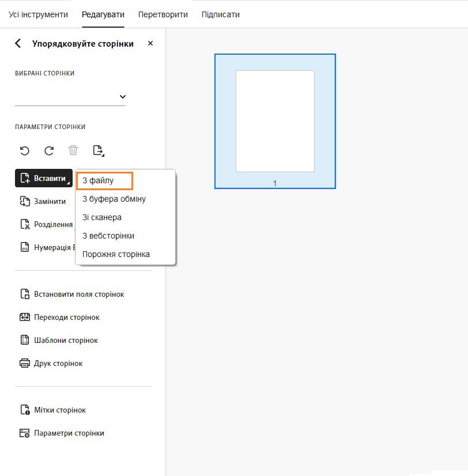Click Друк сторінок
468x476 pixels.
click(x=51, y=364)
